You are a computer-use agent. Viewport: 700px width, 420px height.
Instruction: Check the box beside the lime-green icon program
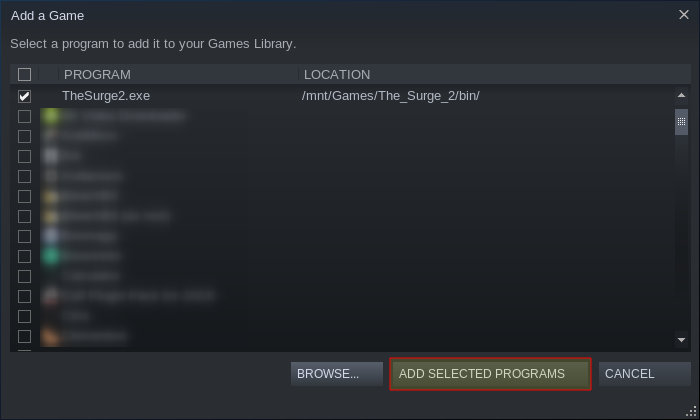(x=25, y=116)
